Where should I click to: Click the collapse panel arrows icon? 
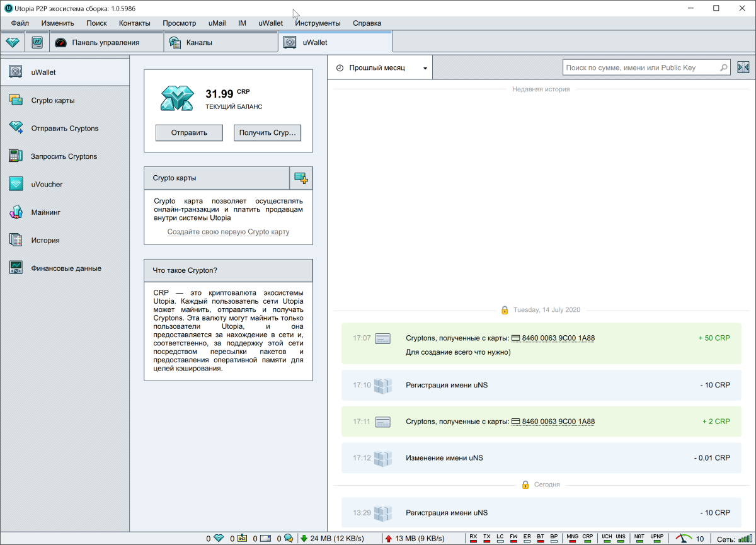click(x=743, y=67)
